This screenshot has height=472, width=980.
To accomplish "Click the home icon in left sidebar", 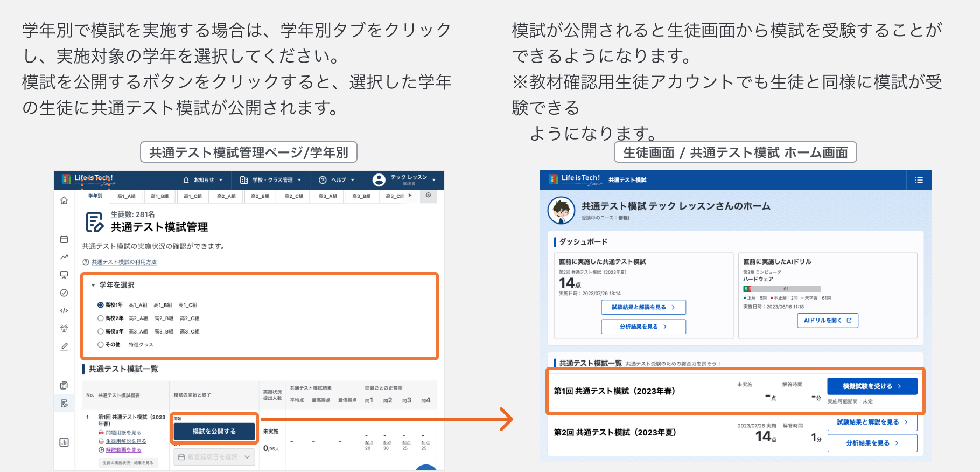I will [64, 200].
